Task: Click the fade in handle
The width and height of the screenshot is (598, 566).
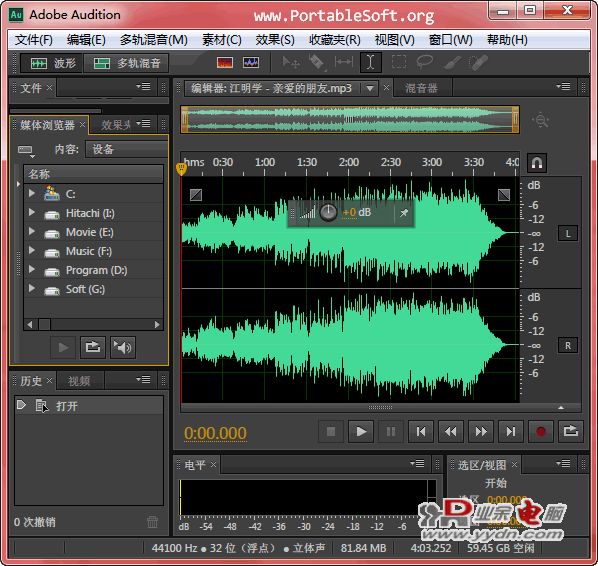Action: tap(196, 195)
